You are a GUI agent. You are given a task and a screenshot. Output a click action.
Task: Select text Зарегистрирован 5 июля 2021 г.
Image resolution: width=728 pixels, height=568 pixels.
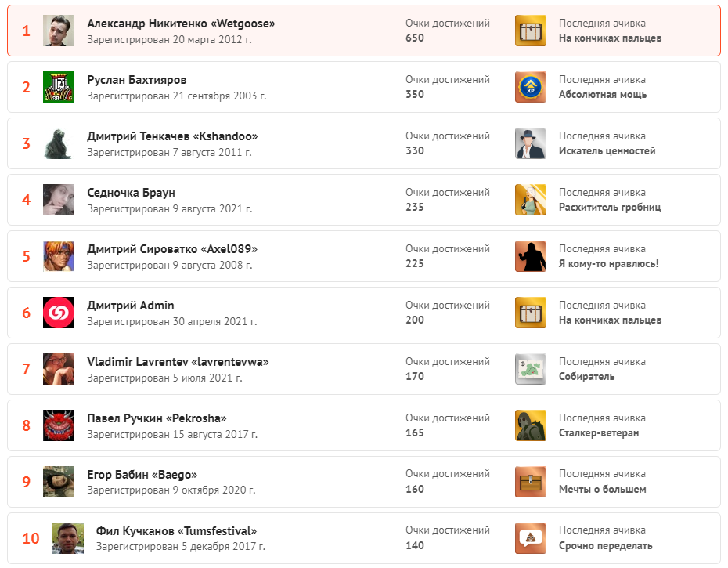[x=165, y=378]
